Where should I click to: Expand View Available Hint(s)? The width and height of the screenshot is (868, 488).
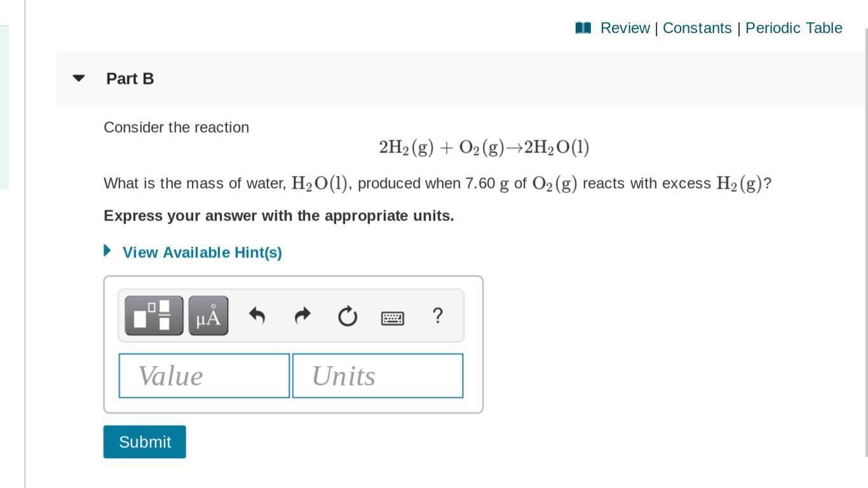click(x=202, y=252)
